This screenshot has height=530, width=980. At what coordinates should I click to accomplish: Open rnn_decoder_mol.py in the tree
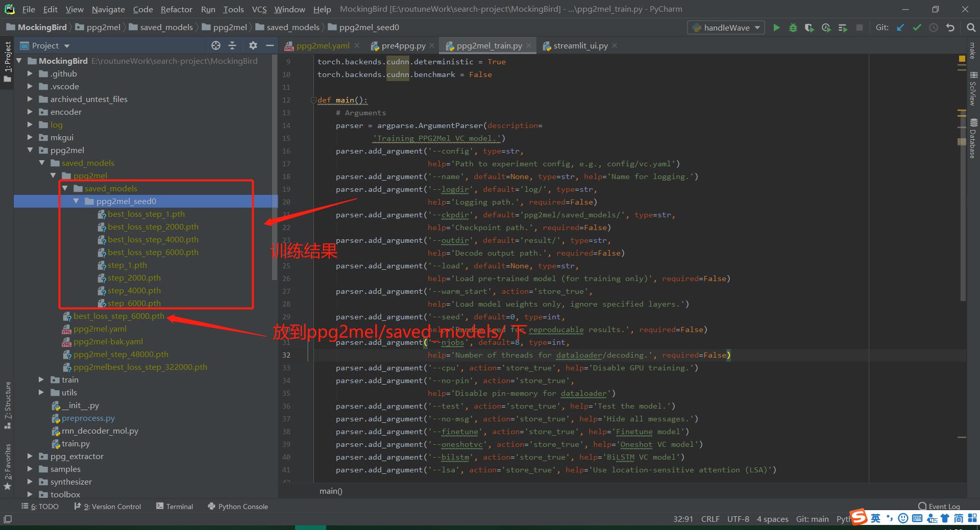click(x=100, y=431)
